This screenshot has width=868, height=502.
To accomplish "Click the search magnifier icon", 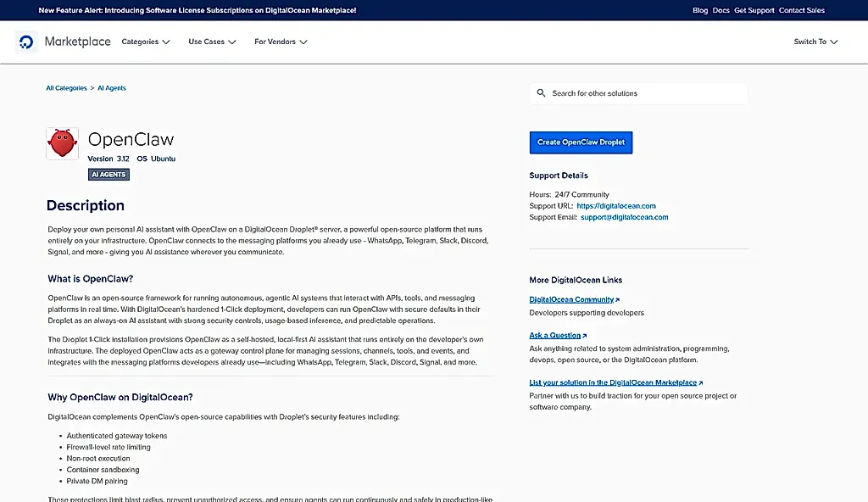I will tap(541, 93).
